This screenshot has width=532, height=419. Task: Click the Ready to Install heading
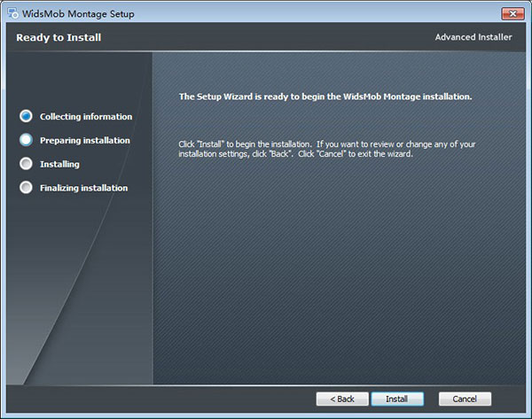[59, 37]
